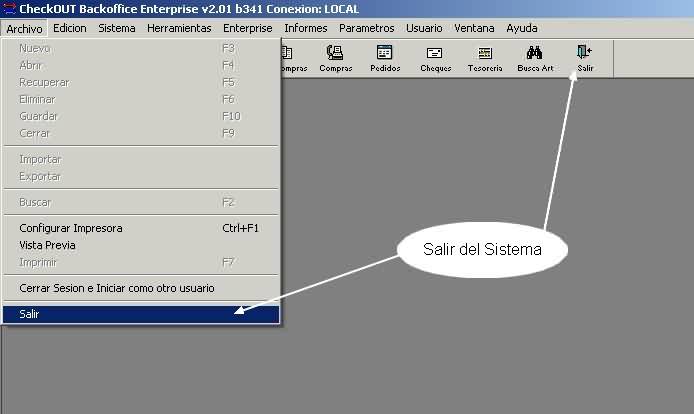Open the Sistema menu
The height and width of the screenshot is (414, 694).
(117, 28)
